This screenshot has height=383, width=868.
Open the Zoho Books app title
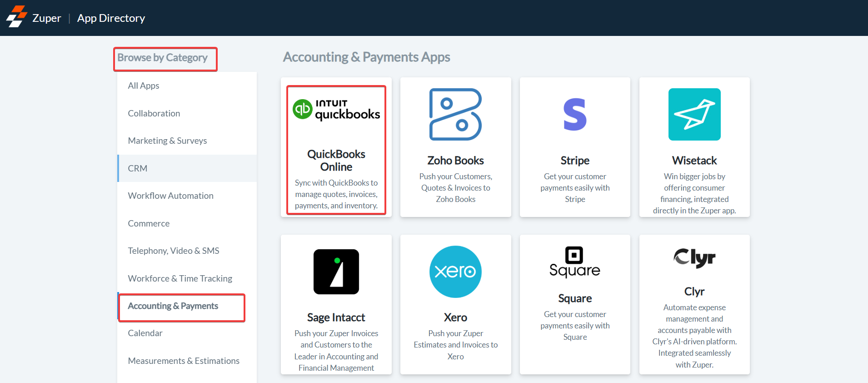pyautogui.click(x=455, y=161)
